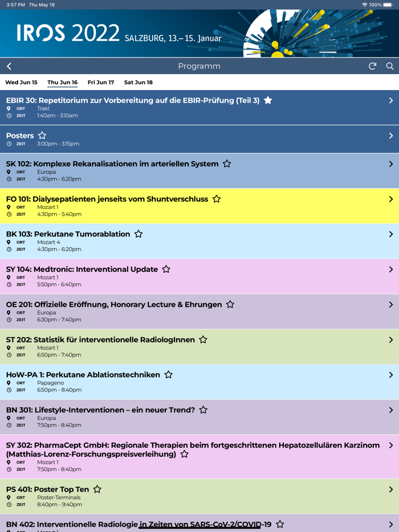Favorite SY 302 PharmaCept session star
The height and width of the screenshot is (532, 399).
tap(184, 454)
